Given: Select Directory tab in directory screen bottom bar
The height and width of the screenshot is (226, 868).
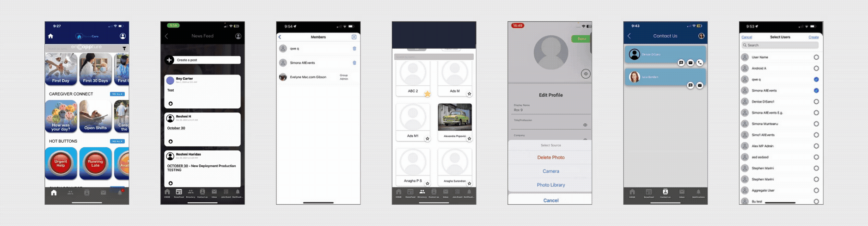Looking at the screenshot, I should (422, 194).
